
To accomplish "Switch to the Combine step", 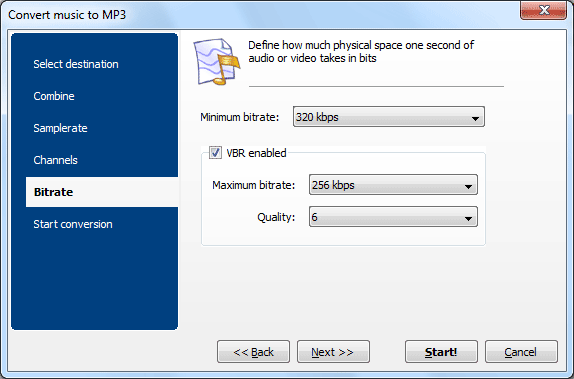I will point(54,96).
